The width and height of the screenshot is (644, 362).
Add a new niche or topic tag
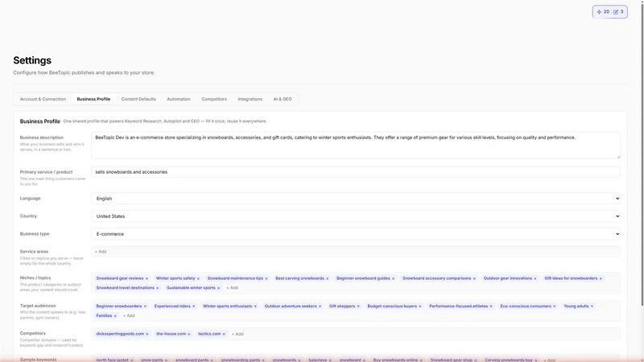tap(233, 288)
